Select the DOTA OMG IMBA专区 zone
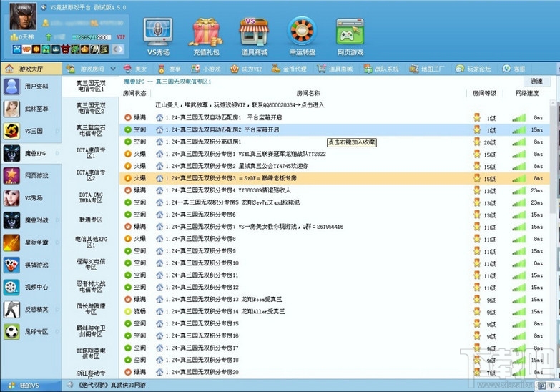 pyautogui.click(x=90, y=197)
